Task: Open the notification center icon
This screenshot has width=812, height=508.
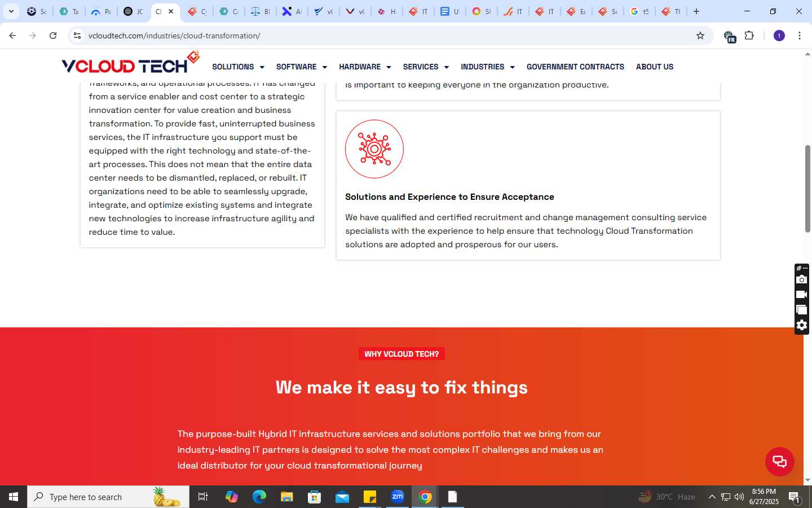Action: 795,497
